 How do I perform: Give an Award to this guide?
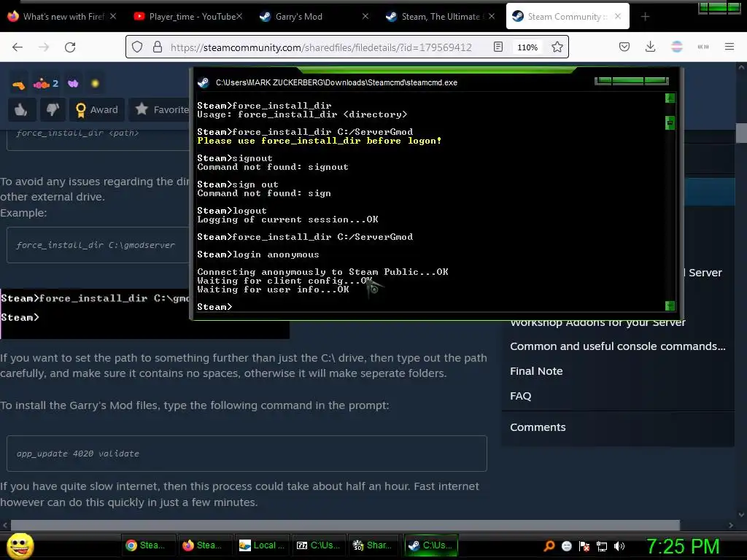tap(97, 109)
